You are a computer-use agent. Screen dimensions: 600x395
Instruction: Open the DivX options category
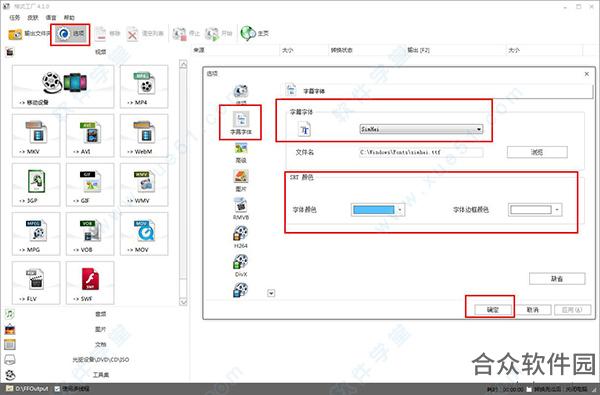coord(241,266)
